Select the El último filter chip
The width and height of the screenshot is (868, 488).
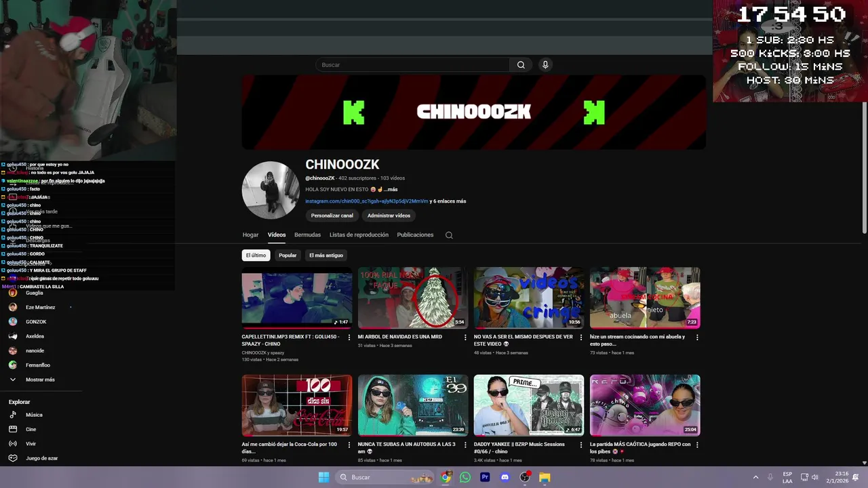[x=256, y=256]
